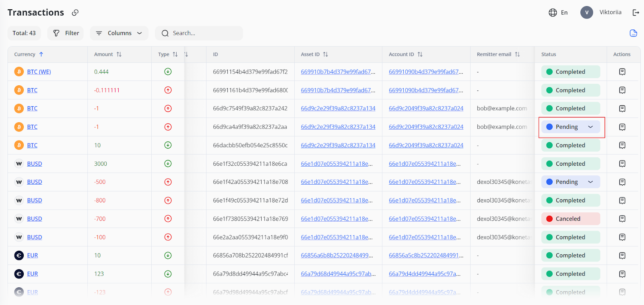Expand the Columns dropdown

tap(119, 33)
